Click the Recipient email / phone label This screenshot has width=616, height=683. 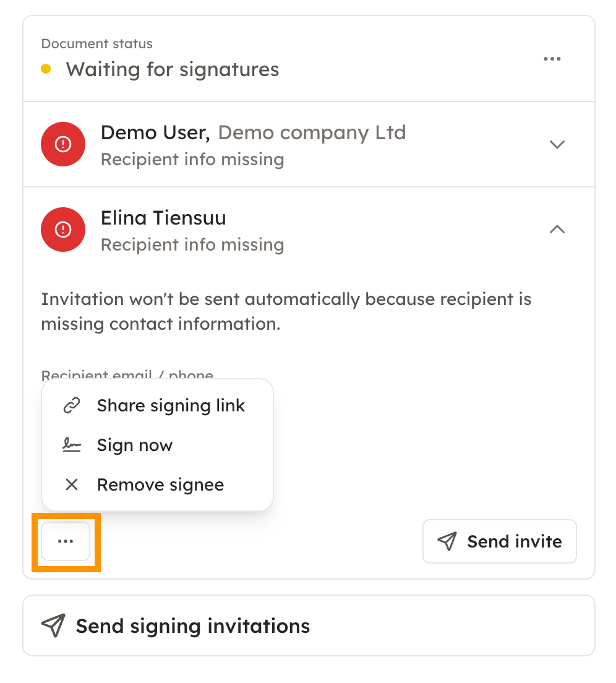click(x=127, y=375)
